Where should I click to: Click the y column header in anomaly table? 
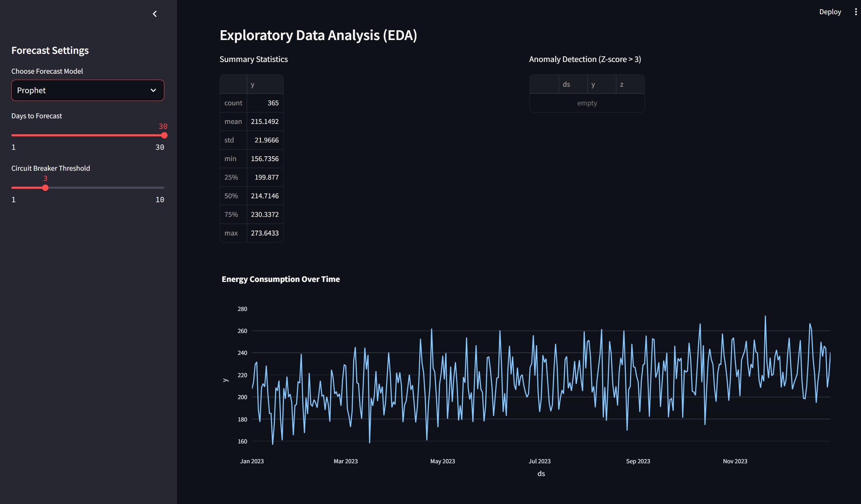pyautogui.click(x=601, y=84)
